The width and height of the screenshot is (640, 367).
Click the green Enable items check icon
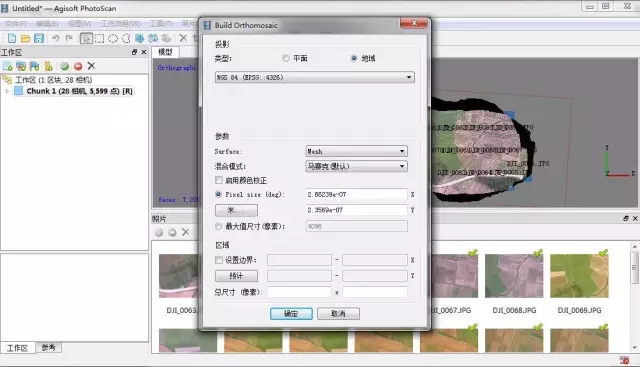pos(64,66)
